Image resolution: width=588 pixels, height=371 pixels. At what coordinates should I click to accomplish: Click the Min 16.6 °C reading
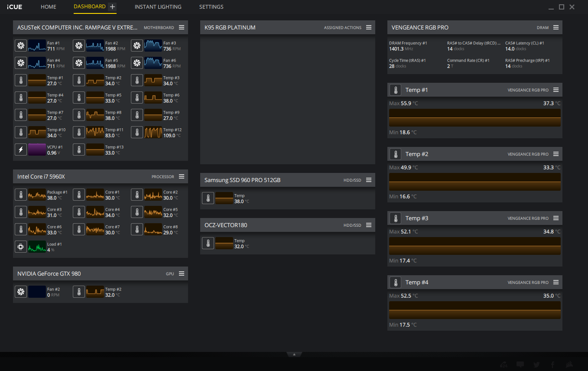point(403,196)
